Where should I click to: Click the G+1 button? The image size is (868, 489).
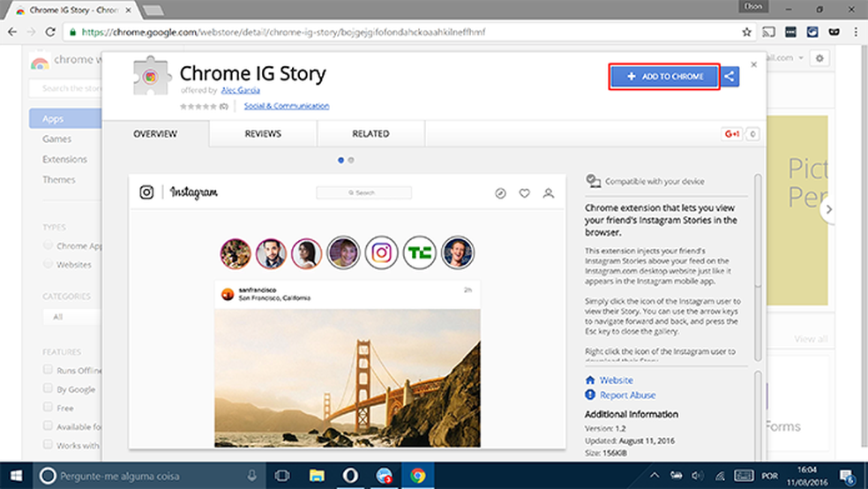[x=732, y=134]
